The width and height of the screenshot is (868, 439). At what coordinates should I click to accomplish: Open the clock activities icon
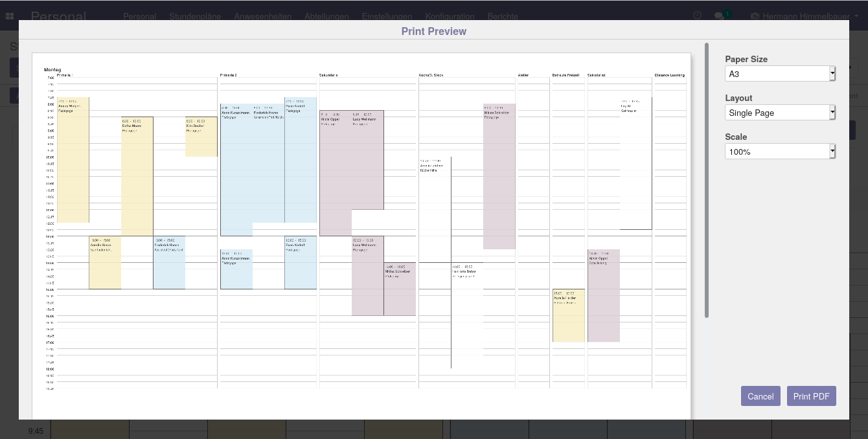pyautogui.click(x=698, y=16)
